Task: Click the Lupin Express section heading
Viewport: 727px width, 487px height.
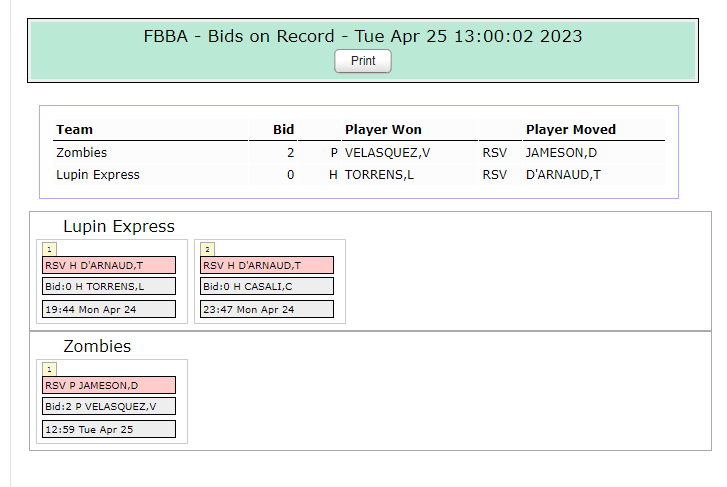Action: tap(119, 226)
